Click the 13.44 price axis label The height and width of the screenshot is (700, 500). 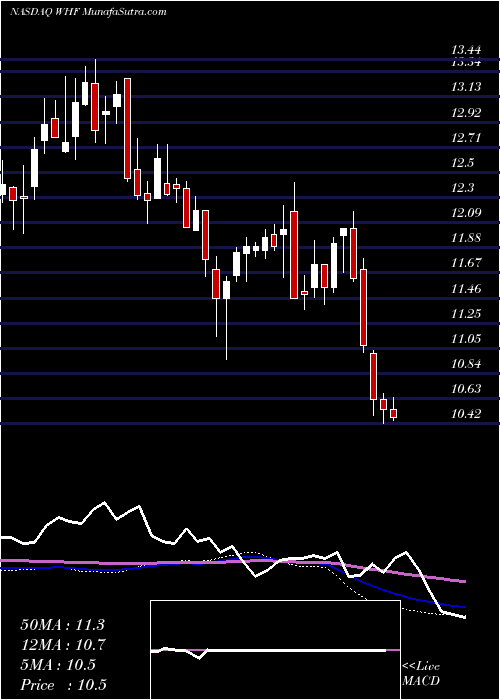tap(466, 51)
